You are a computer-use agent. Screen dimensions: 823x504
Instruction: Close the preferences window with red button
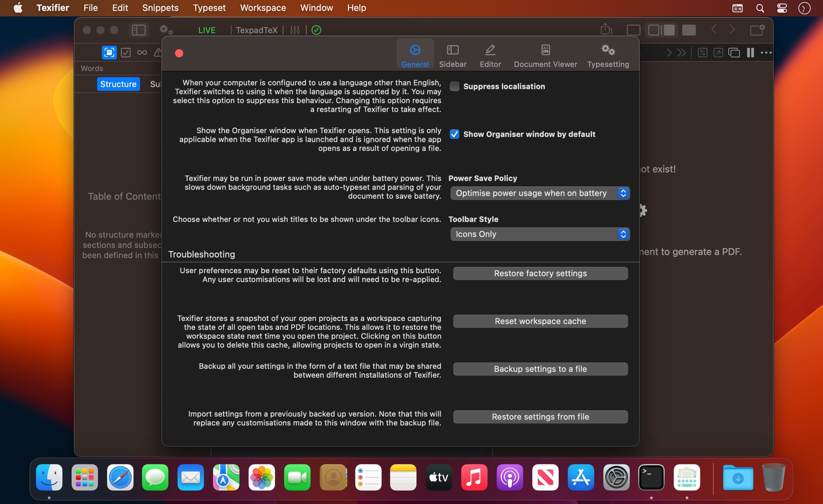tap(179, 53)
